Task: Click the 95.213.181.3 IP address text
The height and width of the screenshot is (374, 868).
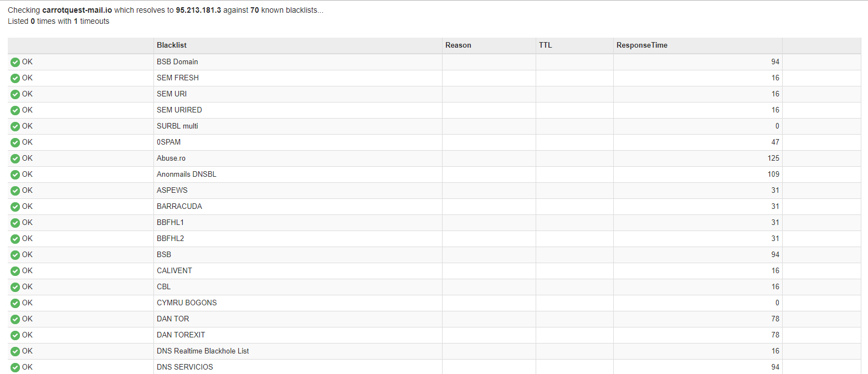Action: (198, 11)
